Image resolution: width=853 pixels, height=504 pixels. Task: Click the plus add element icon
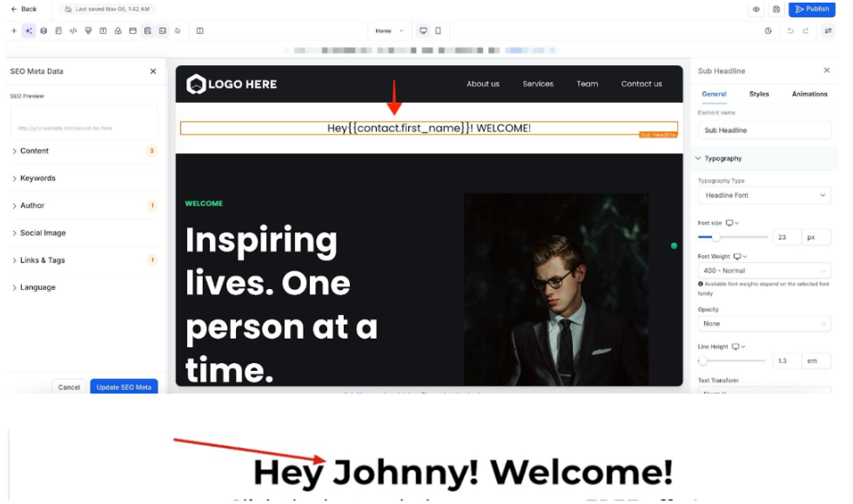pos(14,30)
